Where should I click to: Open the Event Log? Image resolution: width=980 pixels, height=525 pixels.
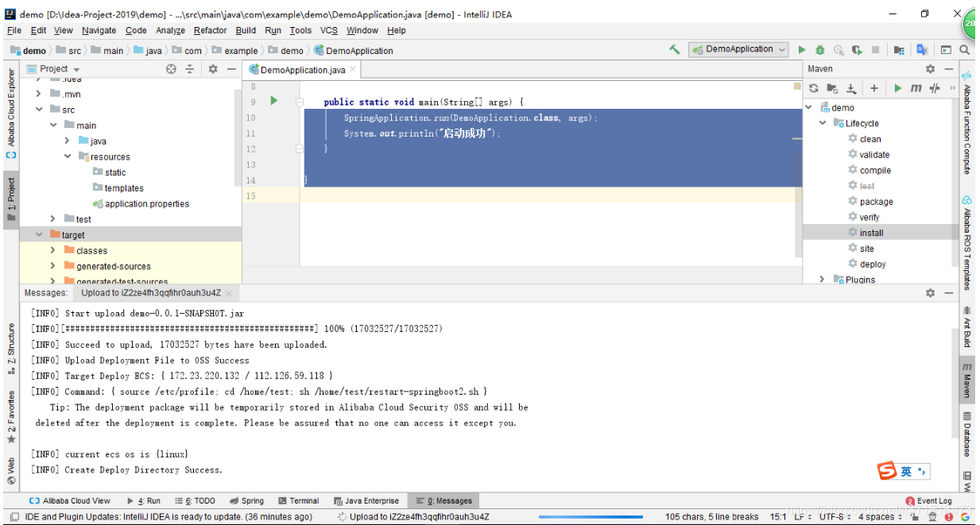[x=929, y=501]
